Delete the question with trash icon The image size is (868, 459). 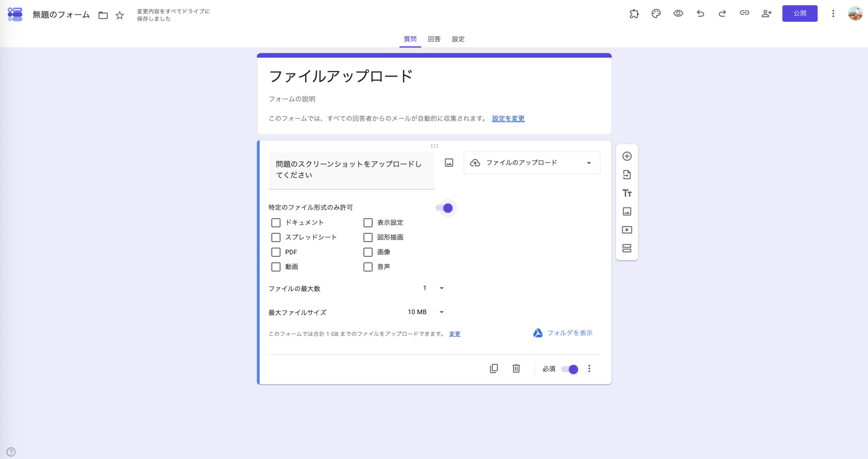click(516, 368)
